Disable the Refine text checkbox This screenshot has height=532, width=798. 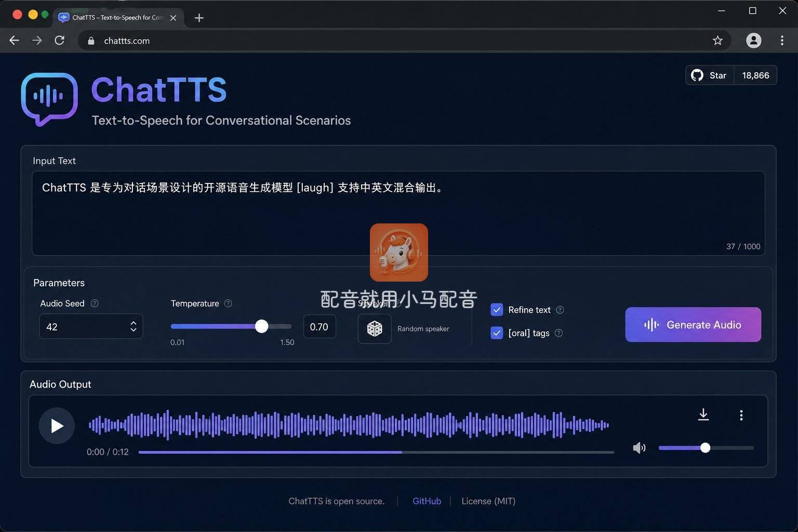pyautogui.click(x=497, y=310)
